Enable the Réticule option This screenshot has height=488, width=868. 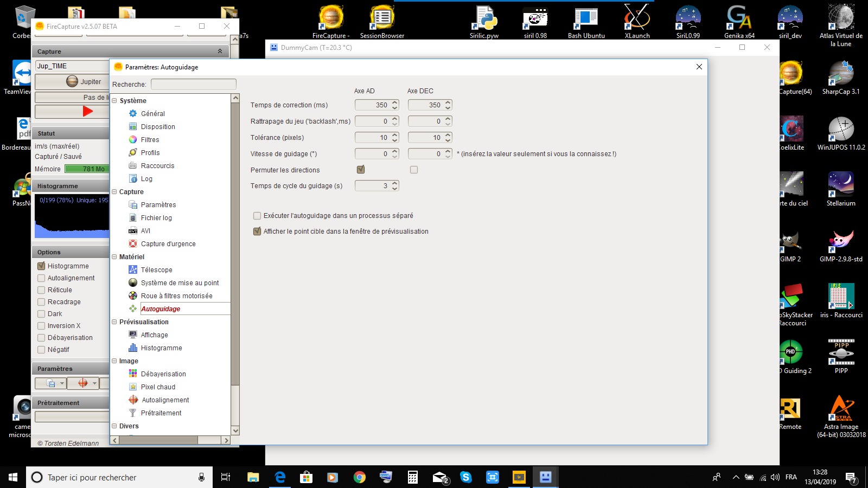(41, 290)
